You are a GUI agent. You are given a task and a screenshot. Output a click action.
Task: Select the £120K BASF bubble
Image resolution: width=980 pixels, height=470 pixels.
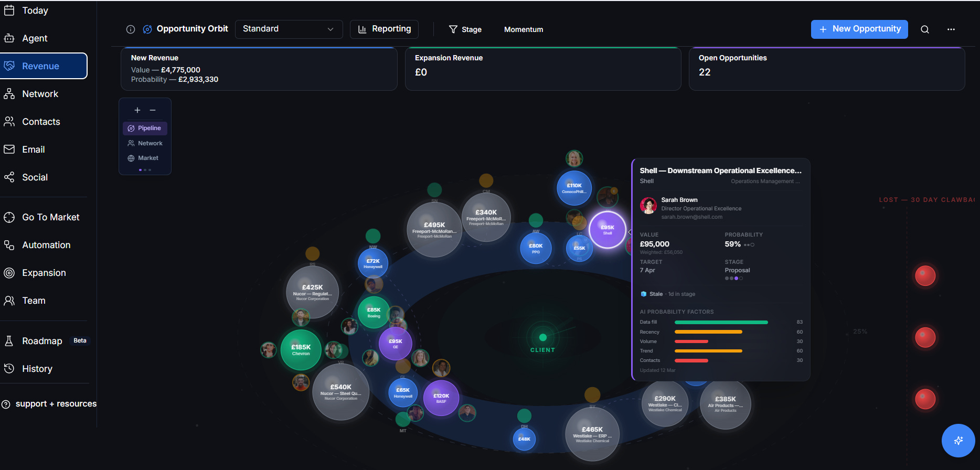pyautogui.click(x=441, y=398)
